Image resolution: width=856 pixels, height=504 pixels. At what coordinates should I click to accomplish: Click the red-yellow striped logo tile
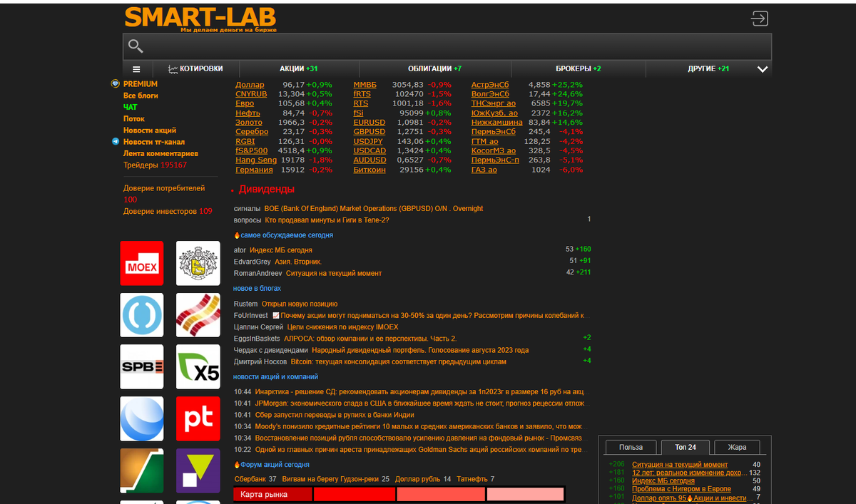pyautogui.click(x=198, y=315)
